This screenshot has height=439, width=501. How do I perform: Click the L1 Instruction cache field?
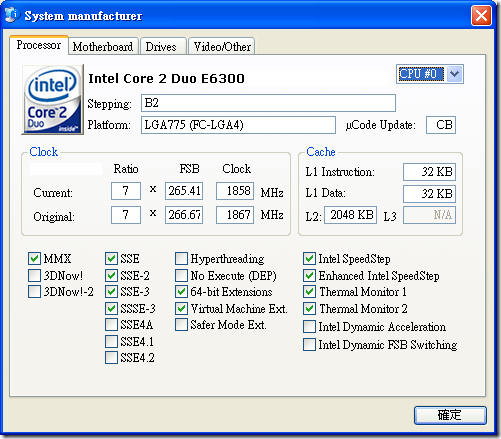pyautogui.click(x=429, y=172)
